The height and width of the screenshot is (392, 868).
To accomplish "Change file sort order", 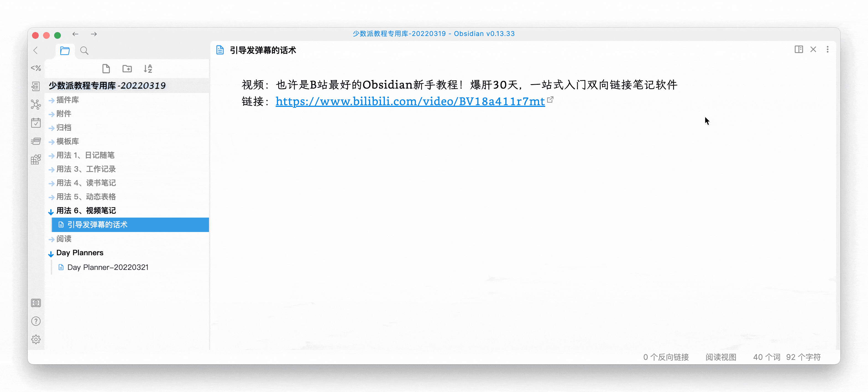I will tap(148, 69).
